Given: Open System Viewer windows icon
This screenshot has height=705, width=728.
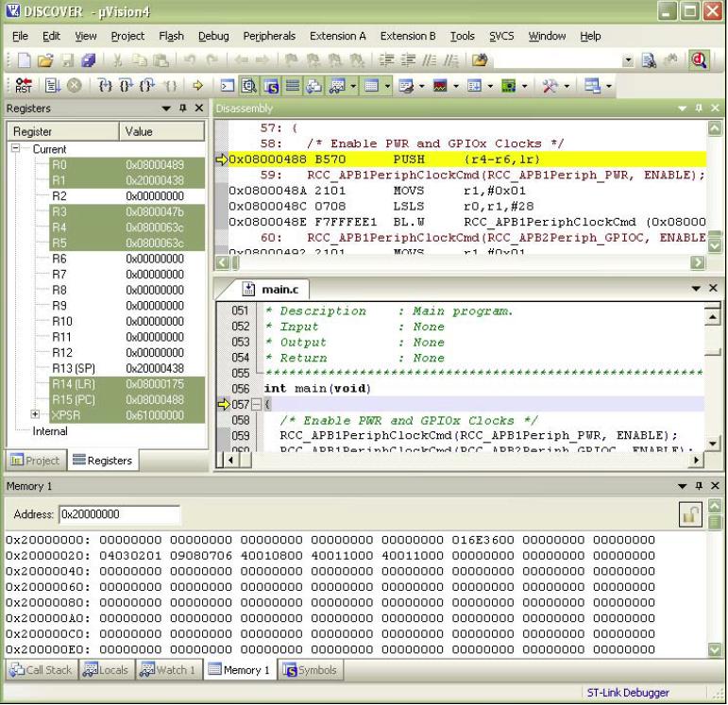Looking at the screenshot, I should tap(509, 86).
